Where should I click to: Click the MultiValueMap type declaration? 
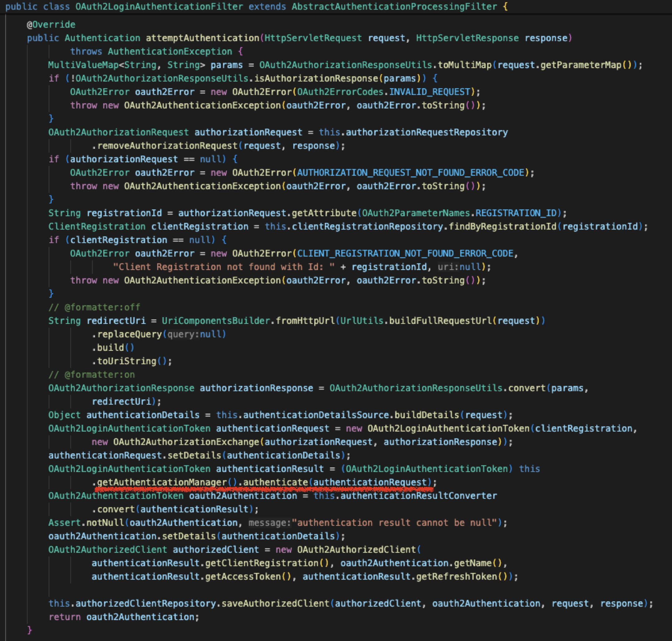[83, 65]
